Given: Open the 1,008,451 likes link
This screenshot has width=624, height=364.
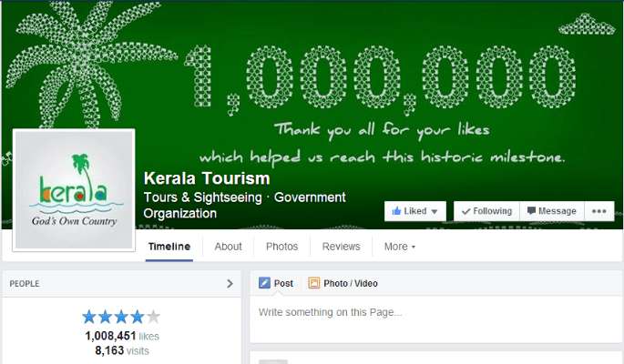Looking at the screenshot, I should pyautogui.click(x=122, y=336).
